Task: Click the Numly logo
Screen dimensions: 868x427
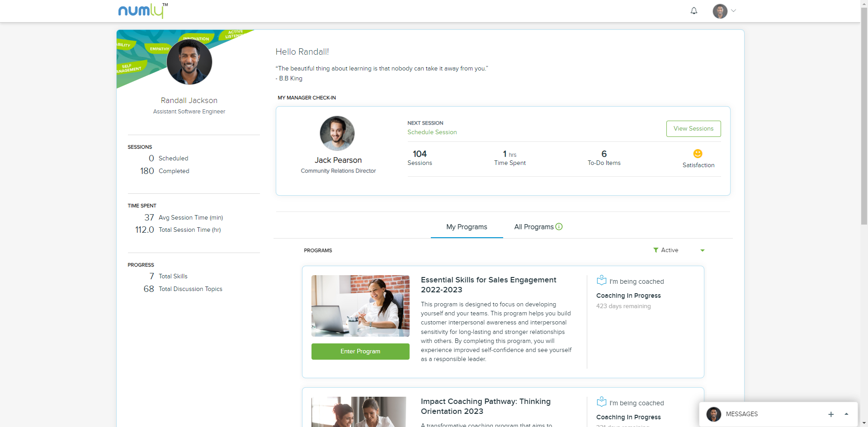Action: tap(143, 11)
